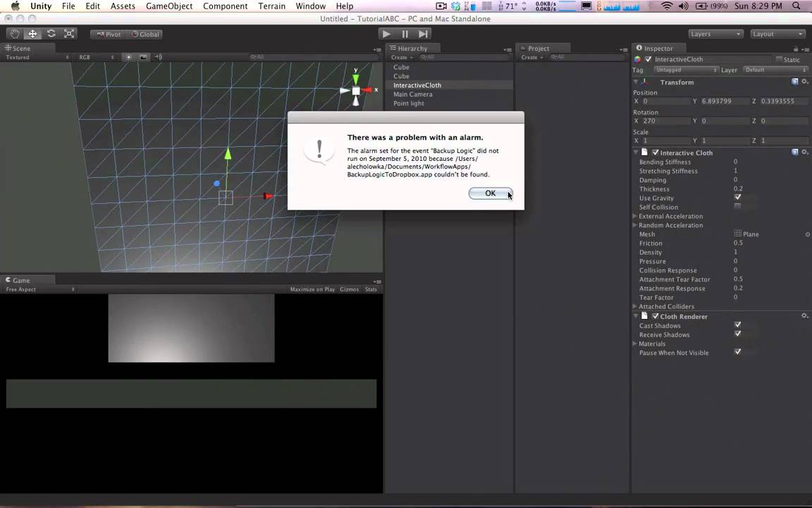812x508 pixels.
Task: Open the Transform component help icon
Action: point(795,81)
